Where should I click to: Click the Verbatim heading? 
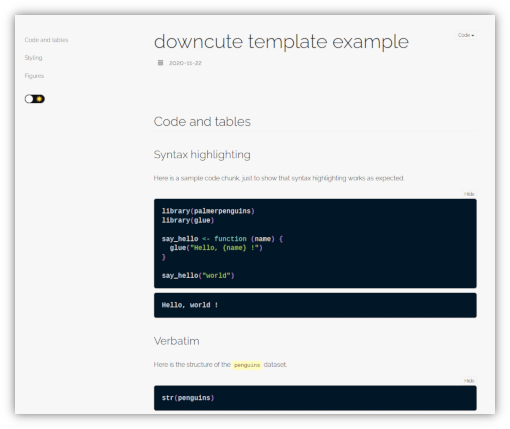(x=177, y=341)
